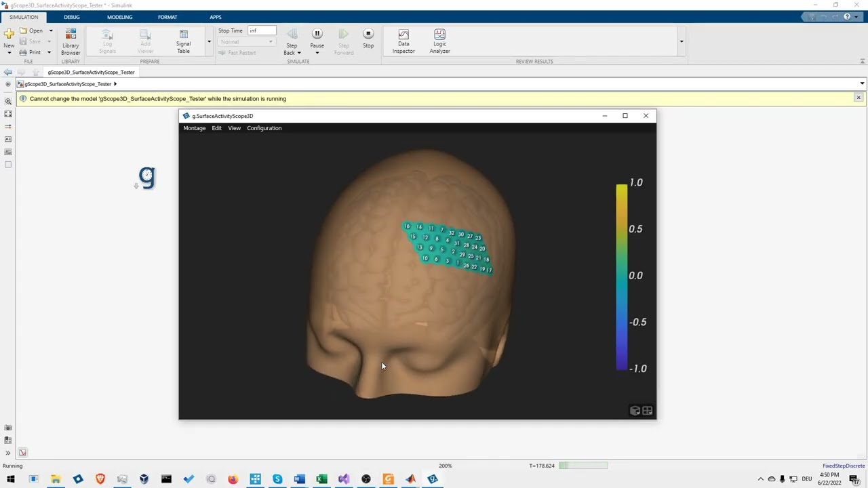Switch to the Debug tab
The width and height of the screenshot is (868, 488).
[72, 17]
